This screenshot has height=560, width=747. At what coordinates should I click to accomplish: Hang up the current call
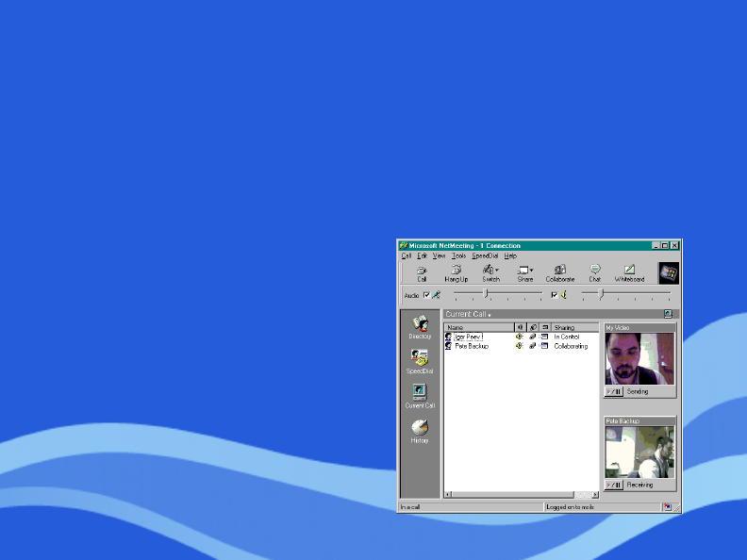point(456,273)
